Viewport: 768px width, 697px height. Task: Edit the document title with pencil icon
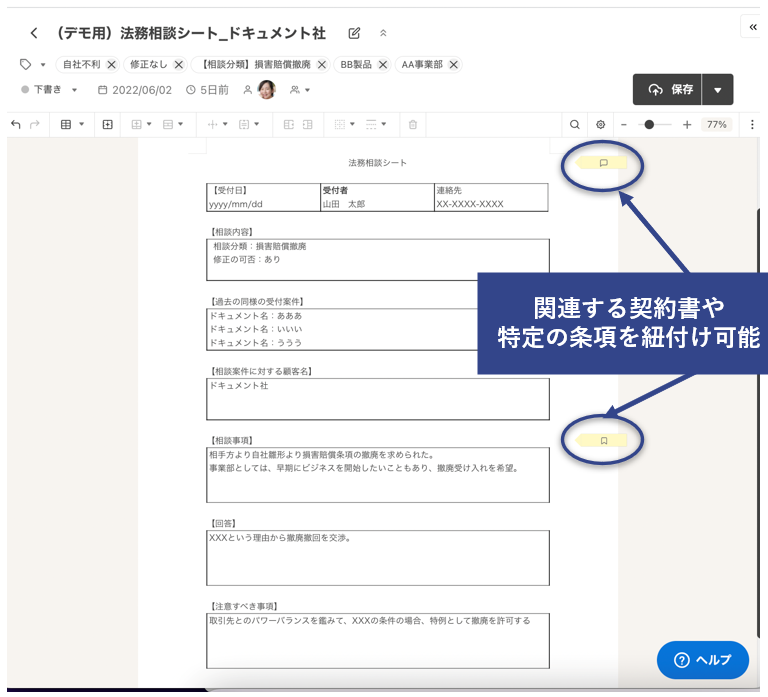tap(354, 33)
